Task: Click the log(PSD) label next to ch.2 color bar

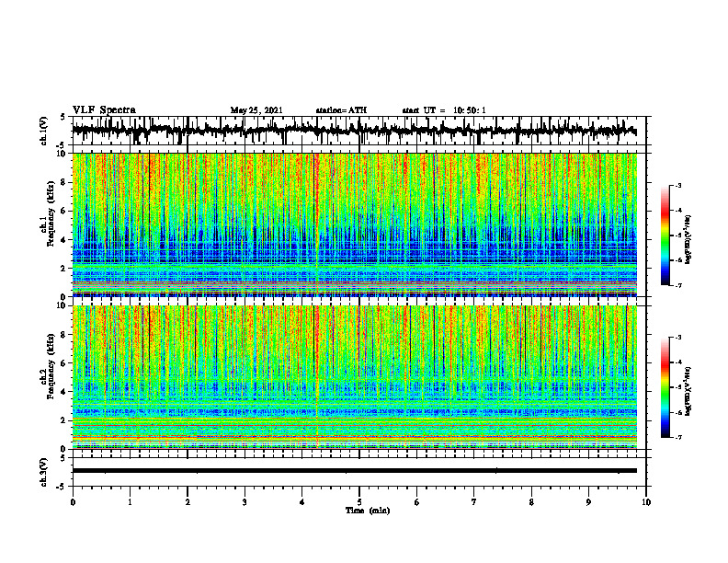Action: coord(688,391)
